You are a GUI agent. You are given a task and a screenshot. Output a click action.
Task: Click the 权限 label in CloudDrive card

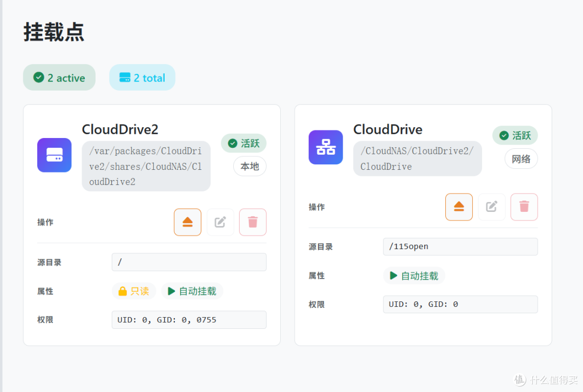click(317, 304)
